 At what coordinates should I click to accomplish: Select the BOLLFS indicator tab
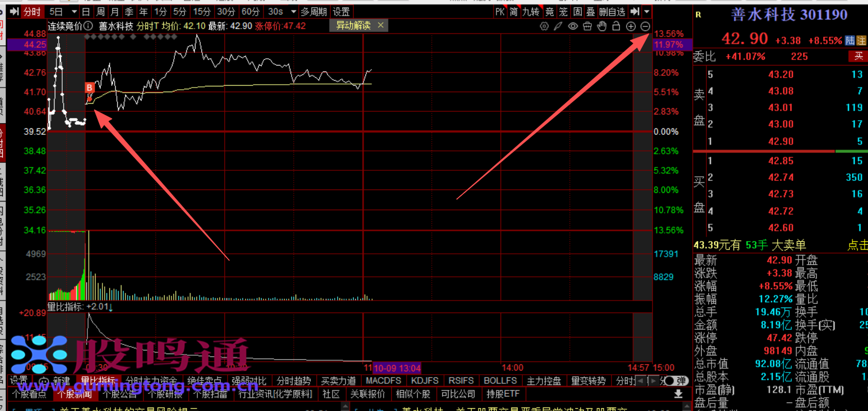tap(500, 381)
